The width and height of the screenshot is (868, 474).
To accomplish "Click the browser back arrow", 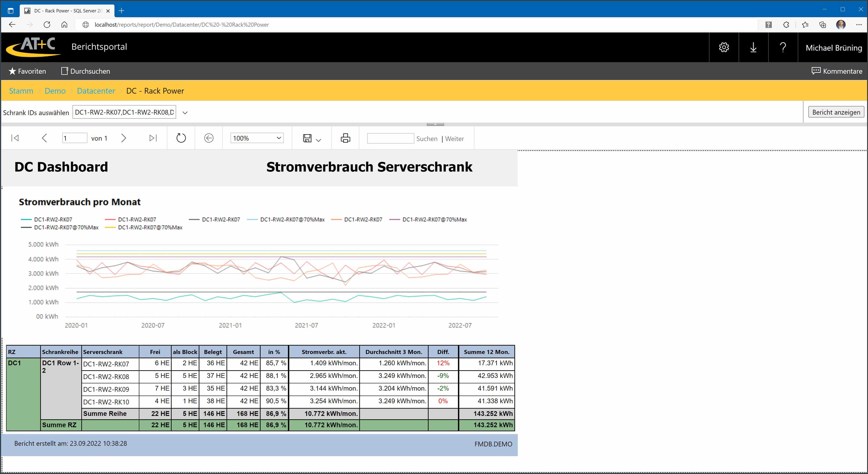I will [x=12, y=25].
